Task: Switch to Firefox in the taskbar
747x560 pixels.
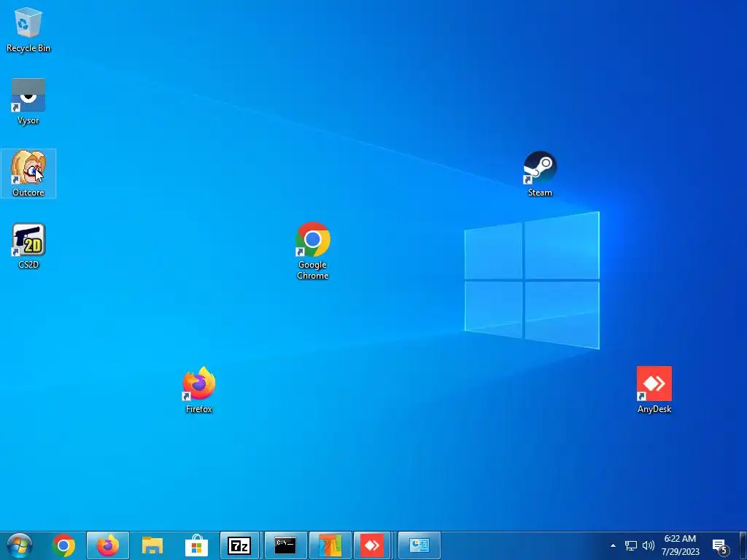Action: 108,545
